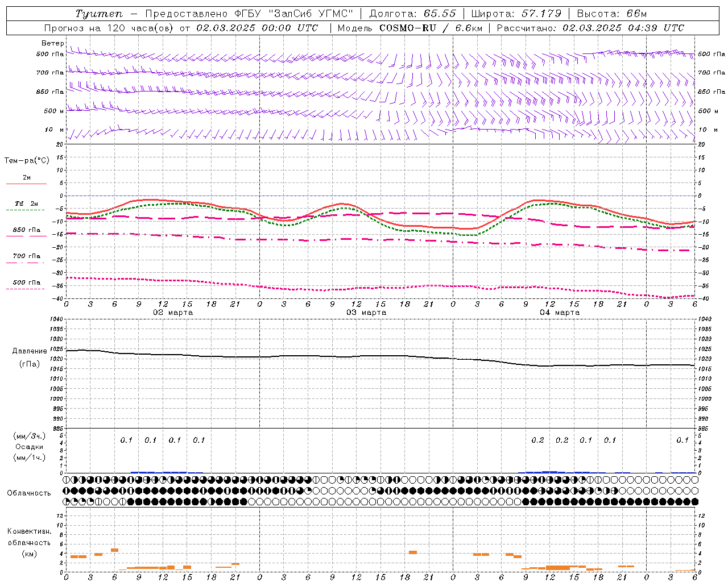Select the "Конвективн." convective cloud label

30,531
